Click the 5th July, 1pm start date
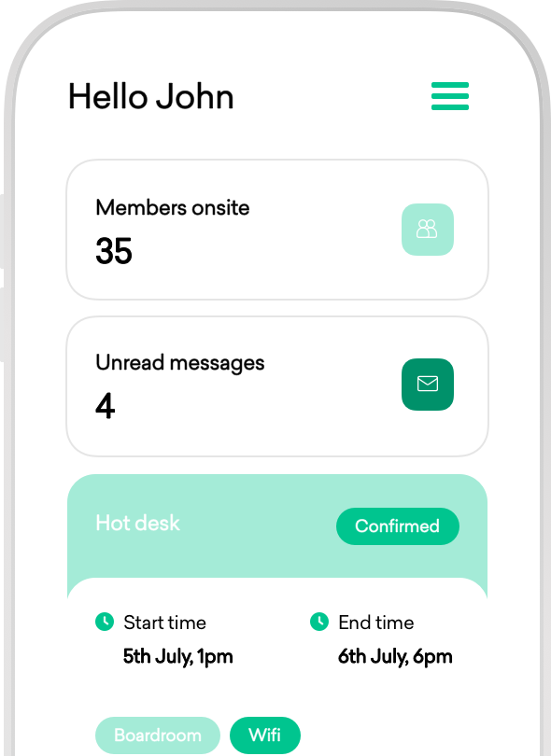The width and height of the screenshot is (551, 756). pyautogui.click(x=178, y=657)
